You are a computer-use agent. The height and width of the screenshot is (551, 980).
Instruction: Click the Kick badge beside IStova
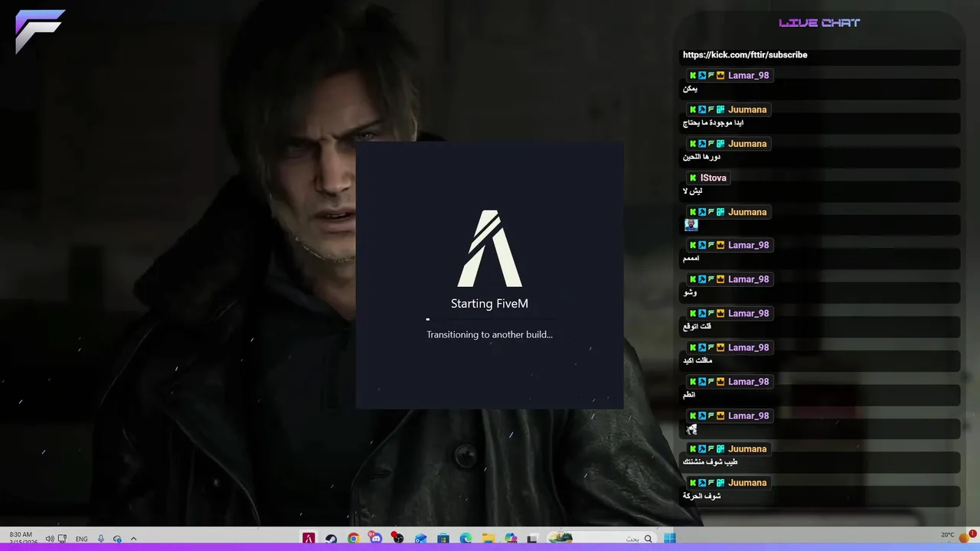tap(693, 178)
